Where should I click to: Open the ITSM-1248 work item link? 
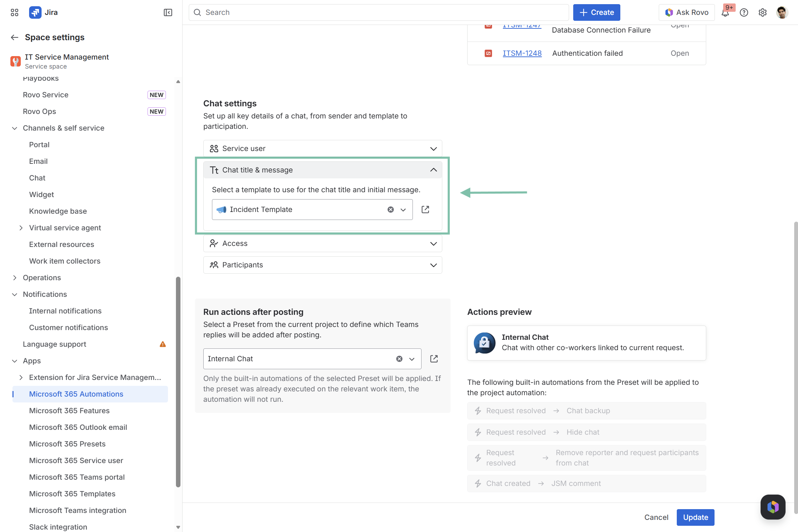tap(522, 53)
